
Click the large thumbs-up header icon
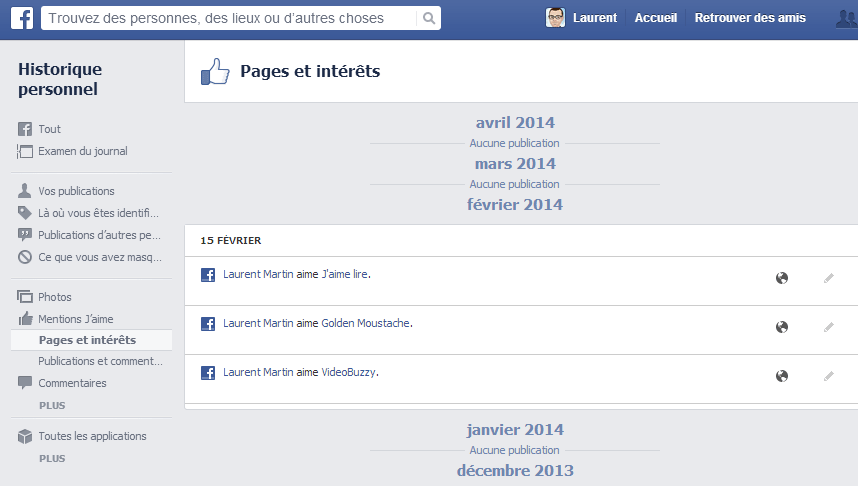click(215, 72)
